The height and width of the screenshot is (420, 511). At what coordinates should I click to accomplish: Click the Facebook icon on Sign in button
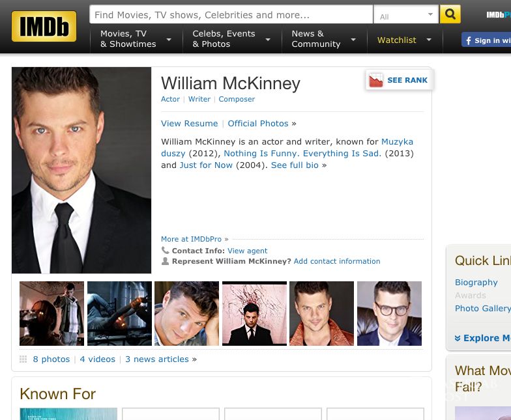(x=468, y=40)
